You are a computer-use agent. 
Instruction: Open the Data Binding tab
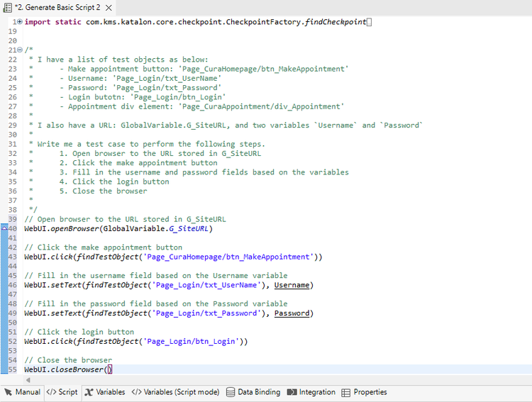[253, 392]
